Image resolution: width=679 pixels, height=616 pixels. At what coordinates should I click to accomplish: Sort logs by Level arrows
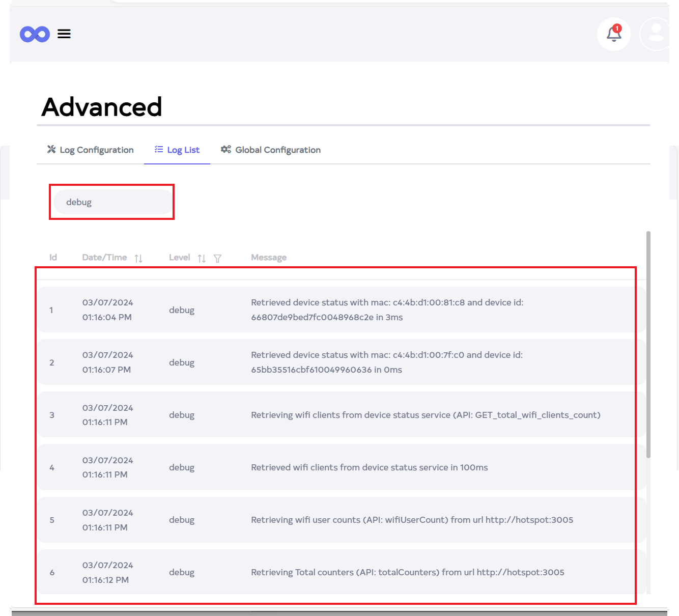tap(202, 259)
